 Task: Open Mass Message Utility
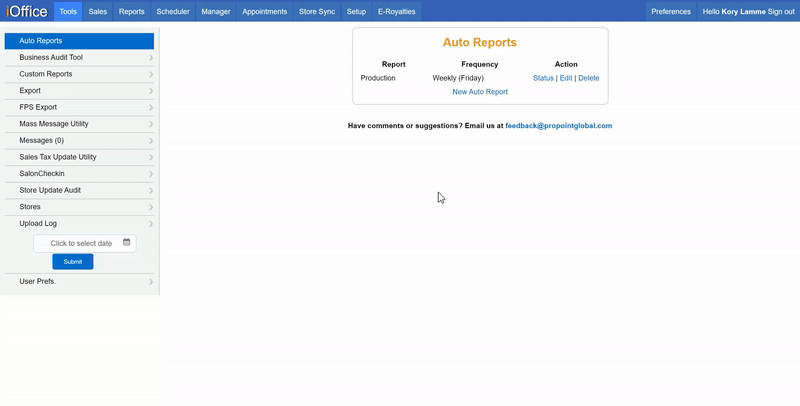pyautogui.click(x=79, y=124)
